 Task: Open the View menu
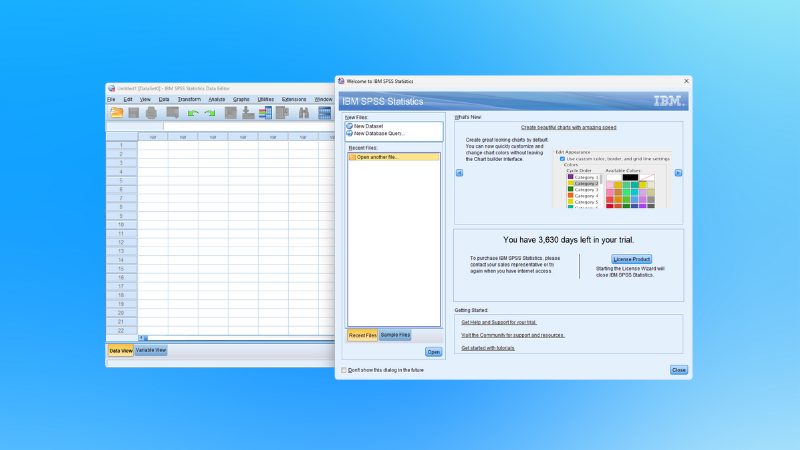(x=145, y=99)
